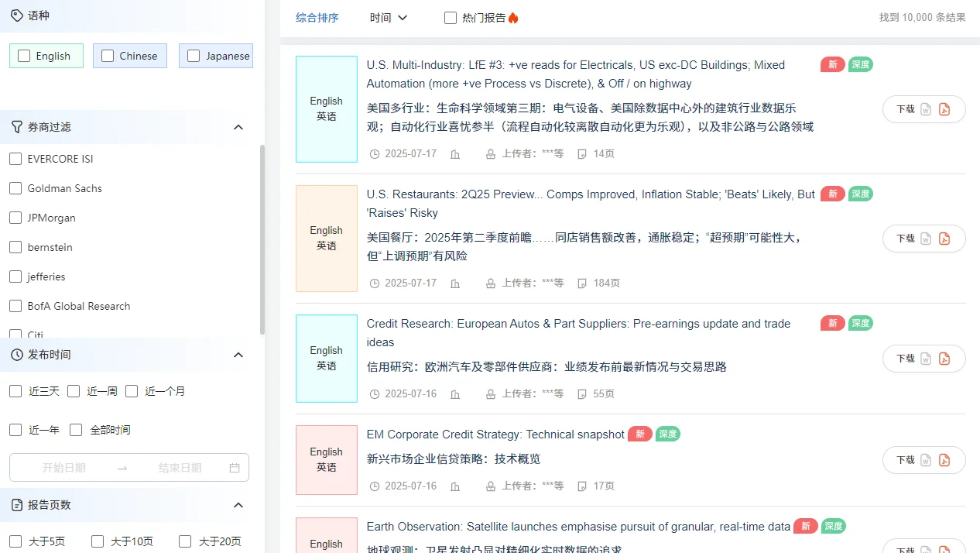Download Word file for U.S. Restaurants report

(x=926, y=239)
